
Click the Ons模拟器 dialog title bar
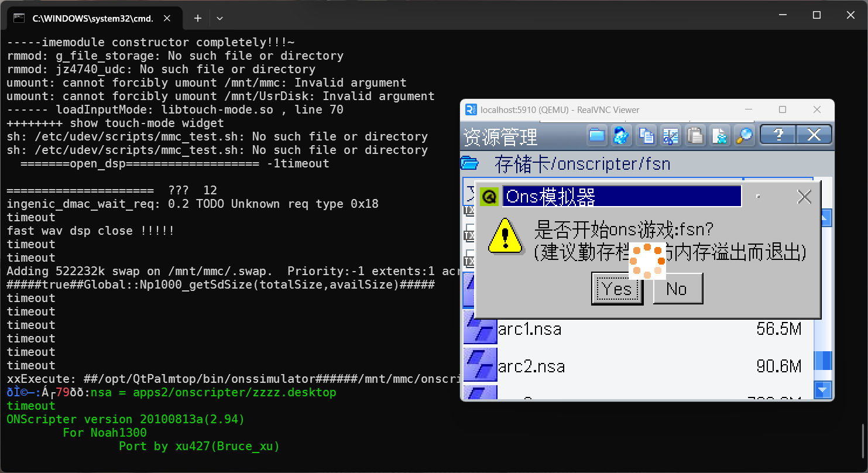click(x=622, y=196)
